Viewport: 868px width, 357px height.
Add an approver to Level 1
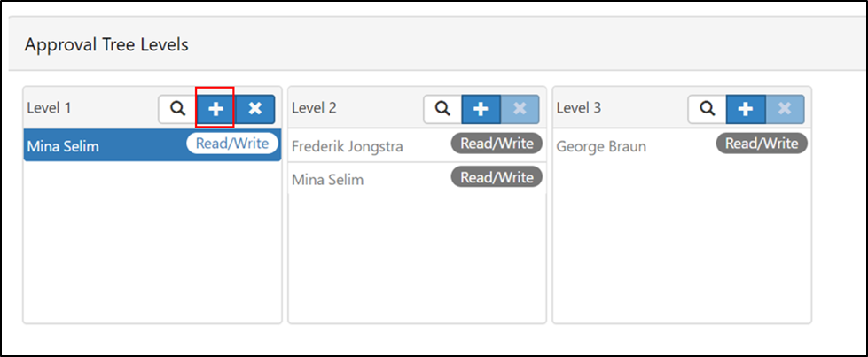216,108
